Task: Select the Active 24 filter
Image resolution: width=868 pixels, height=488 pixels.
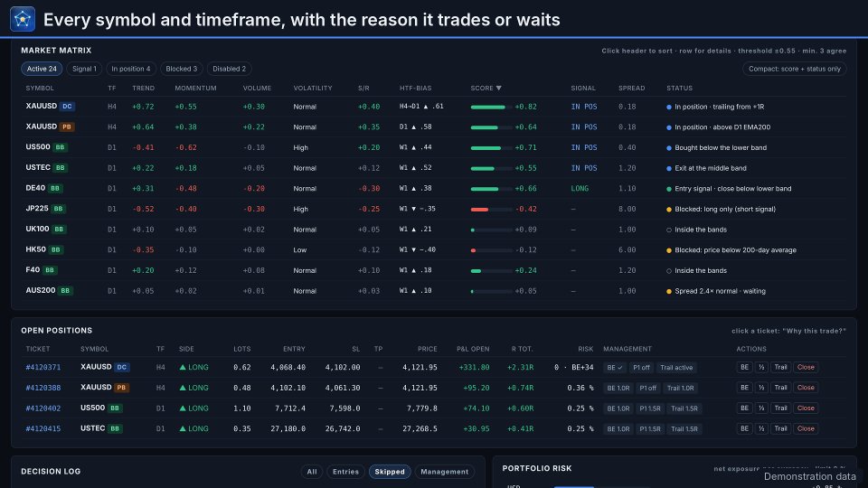Action: [x=42, y=69]
